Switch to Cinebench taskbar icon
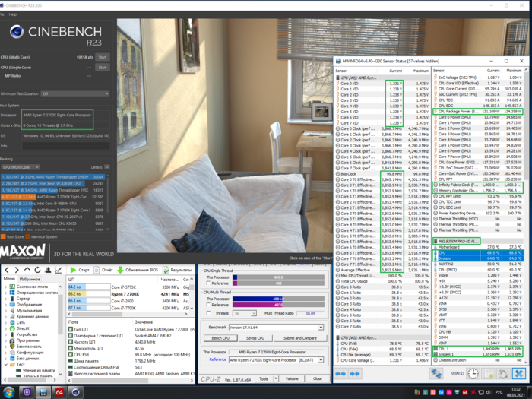 click(76, 393)
